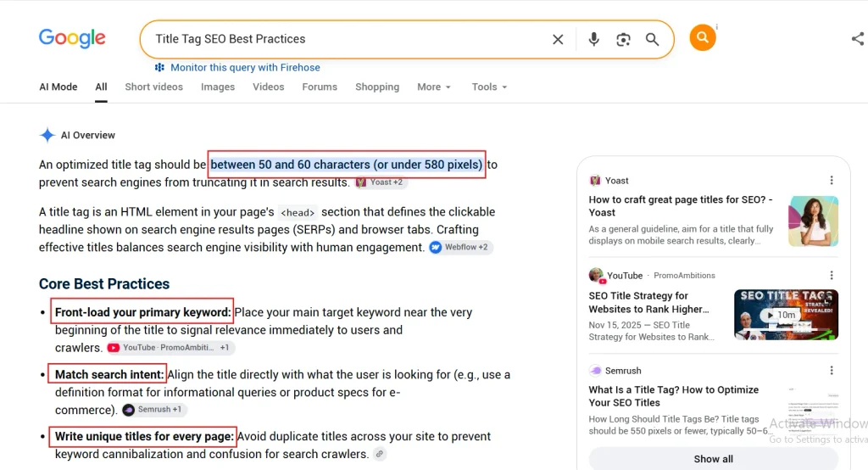Image resolution: width=868 pixels, height=470 pixels.
Task: Open three-dot menu on Semrush card
Action: (x=831, y=370)
